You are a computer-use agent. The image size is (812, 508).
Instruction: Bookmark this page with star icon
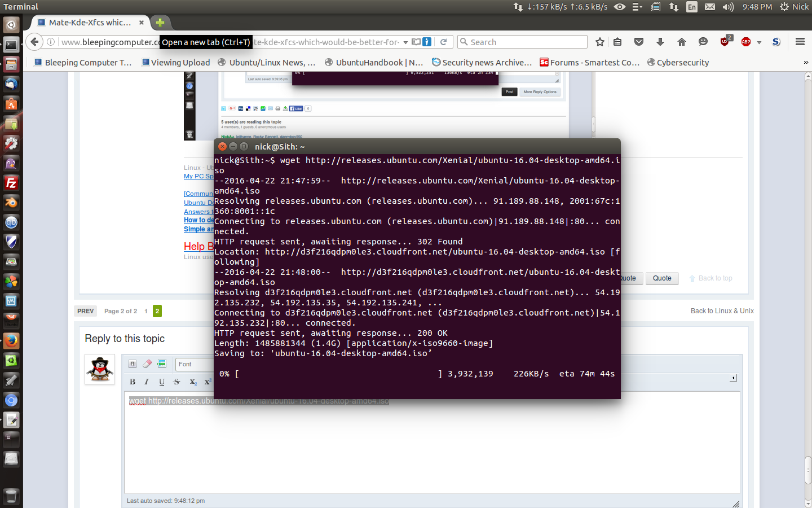tap(600, 42)
